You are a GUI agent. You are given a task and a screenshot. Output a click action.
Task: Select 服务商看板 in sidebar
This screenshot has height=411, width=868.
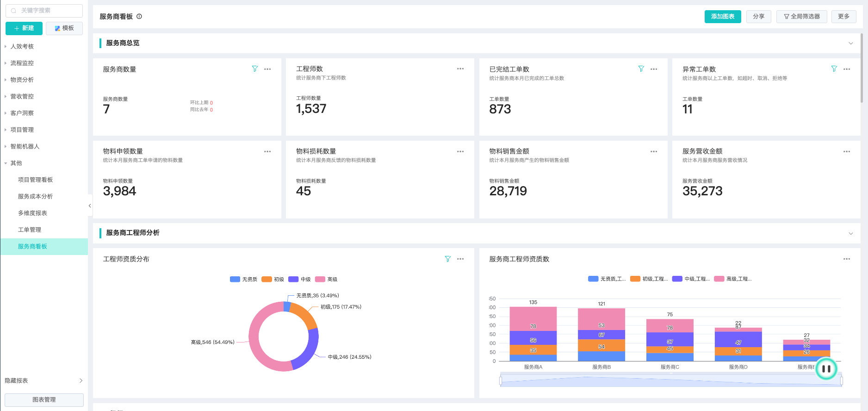tap(44, 246)
